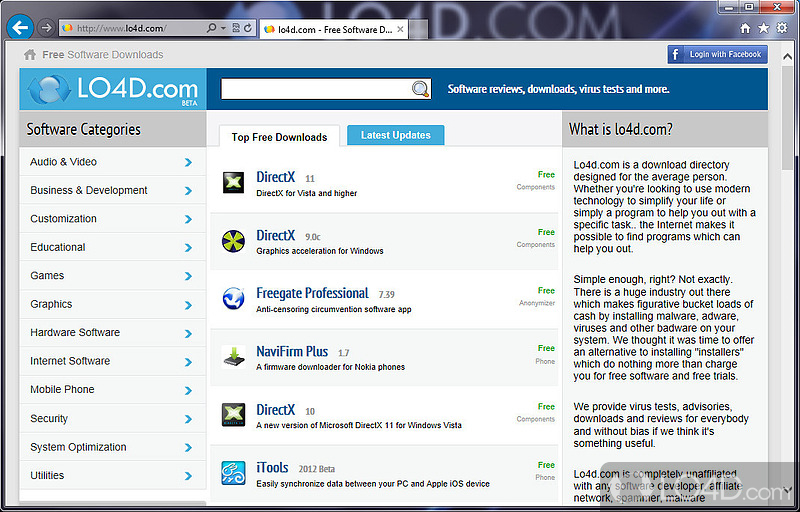Image resolution: width=800 pixels, height=512 pixels.
Task: Open the DirectX 10 download title
Action: 276,409
